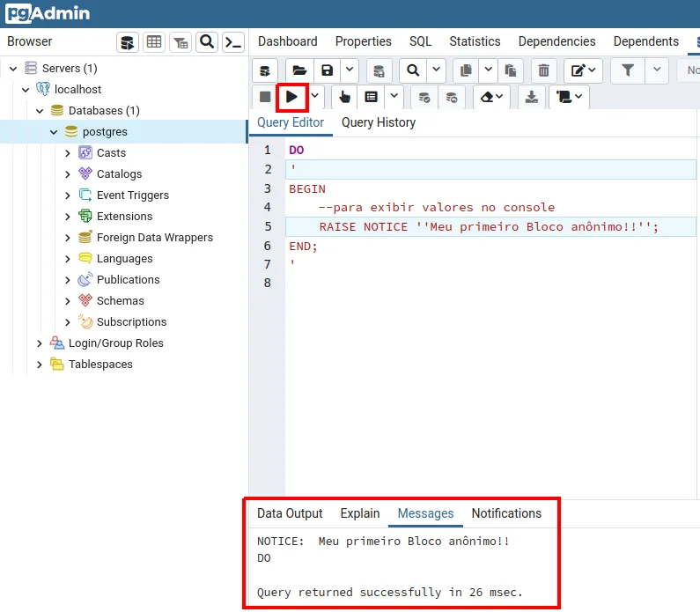Select the Query Editor tab
Viewport: 700px width, 612px height.
click(291, 122)
